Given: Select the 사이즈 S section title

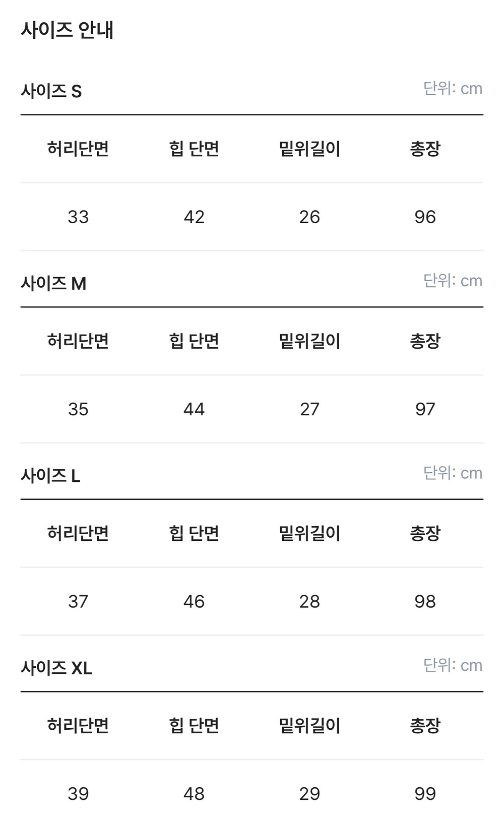Looking at the screenshot, I should pos(51,91).
